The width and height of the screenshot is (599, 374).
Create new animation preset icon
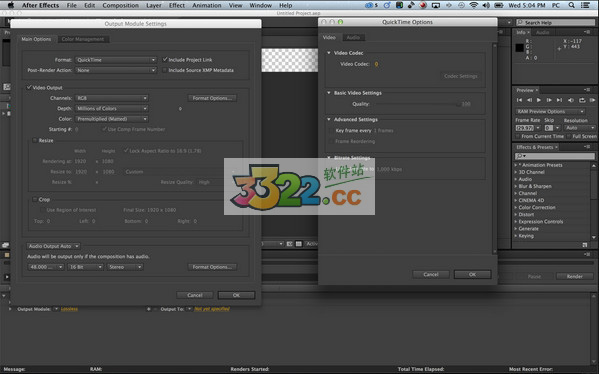[585, 244]
